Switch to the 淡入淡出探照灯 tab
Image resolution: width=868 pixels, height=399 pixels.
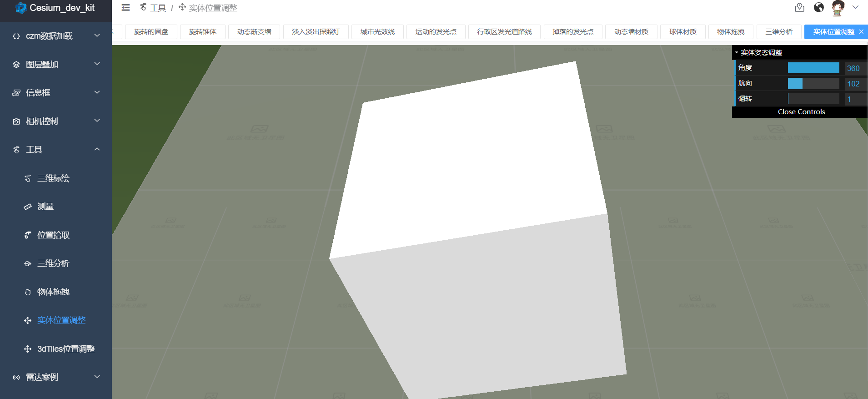[x=316, y=31]
